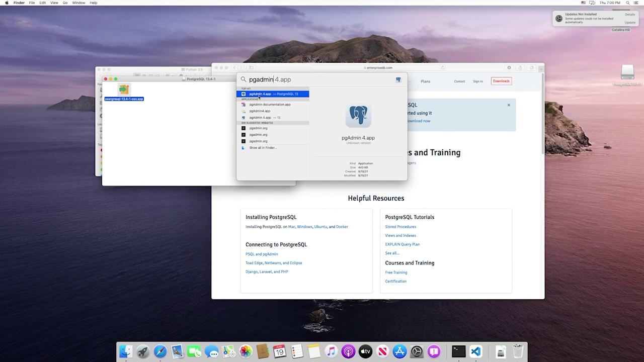Launch Terminal from the Dock

[x=458, y=351]
